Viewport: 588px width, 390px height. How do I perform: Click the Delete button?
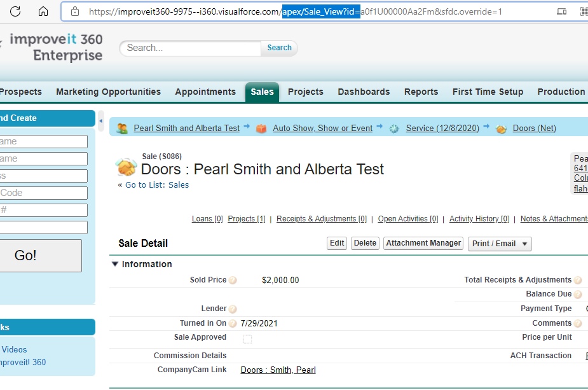365,243
